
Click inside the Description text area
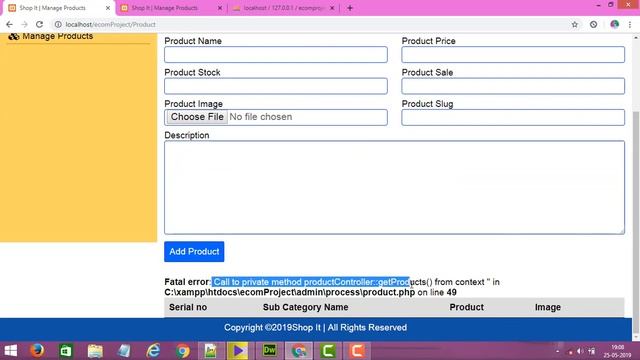point(394,187)
